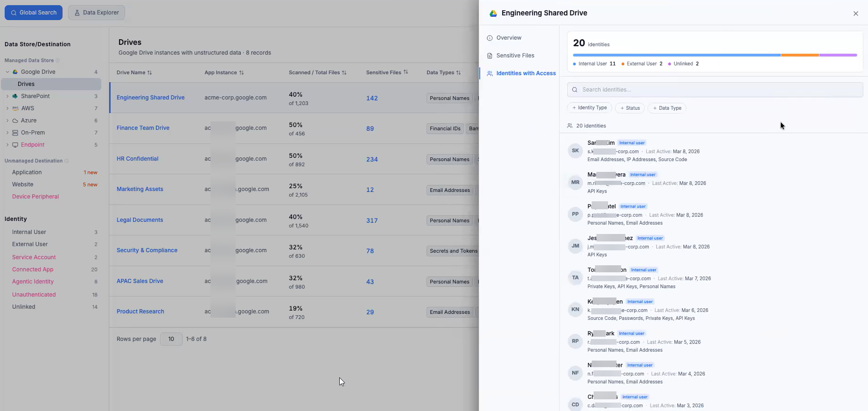Open the Data Explorer tab

97,13
